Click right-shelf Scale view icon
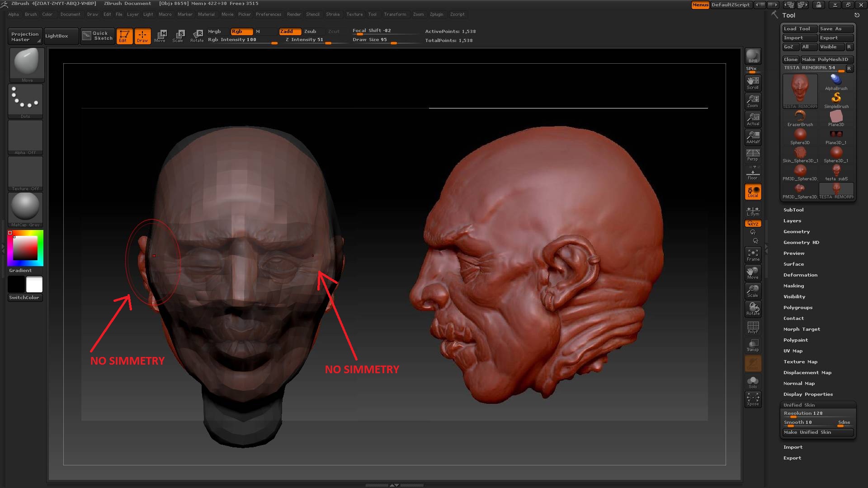This screenshot has height=488, width=868. (753, 291)
